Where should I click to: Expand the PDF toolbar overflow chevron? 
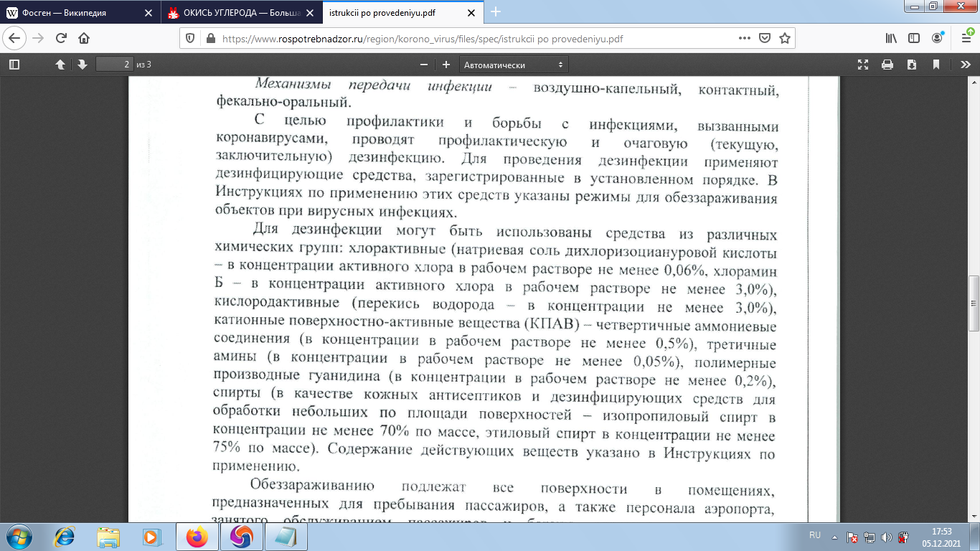[x=965, y=64]
